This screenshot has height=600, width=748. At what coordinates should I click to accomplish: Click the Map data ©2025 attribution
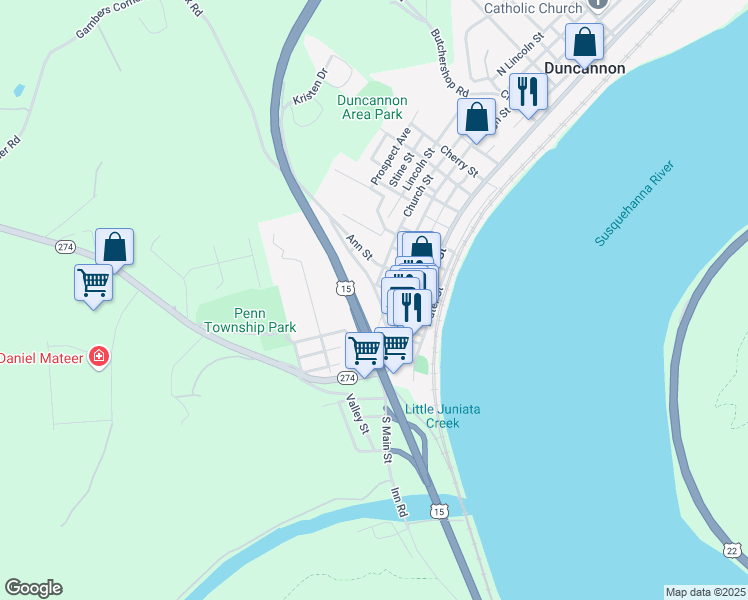(706, 592)
